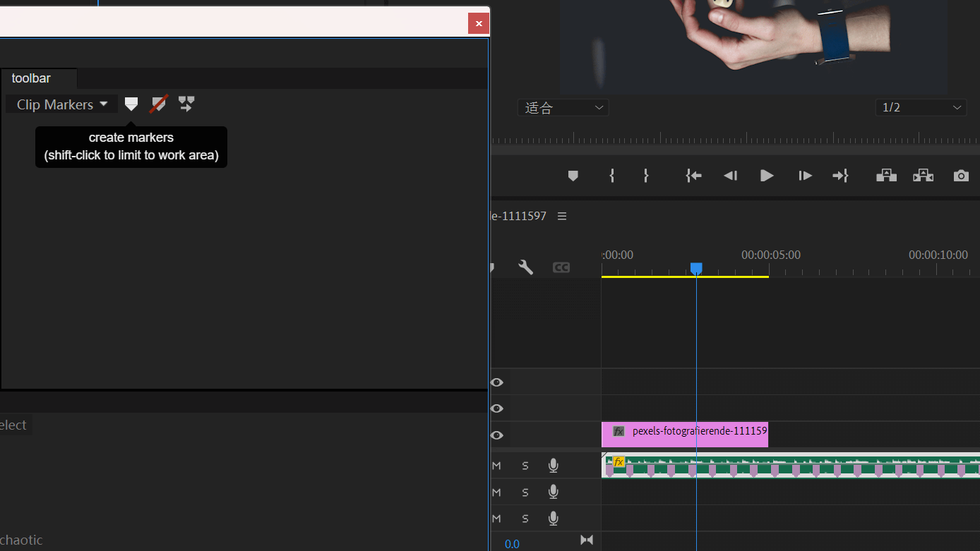Click Add Marker in the Program monitor controls
This screenshot has height=551, width=980.
coord(573,176)
